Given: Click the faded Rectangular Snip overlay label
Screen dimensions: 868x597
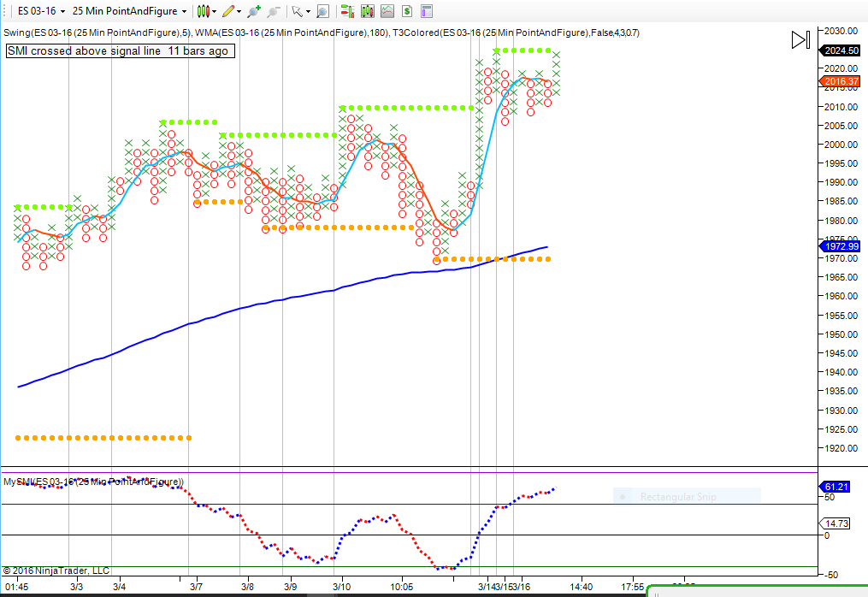Looking at the screenshot, I should click(x=678, y=497).
